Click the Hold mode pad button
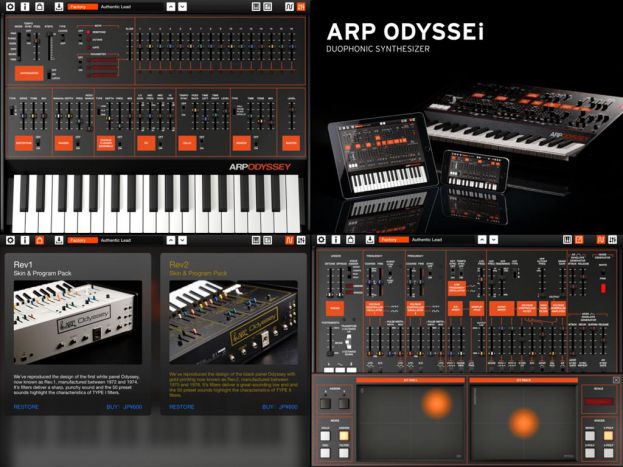The width and height of the screenshot is (623, 467). [325, 435]
